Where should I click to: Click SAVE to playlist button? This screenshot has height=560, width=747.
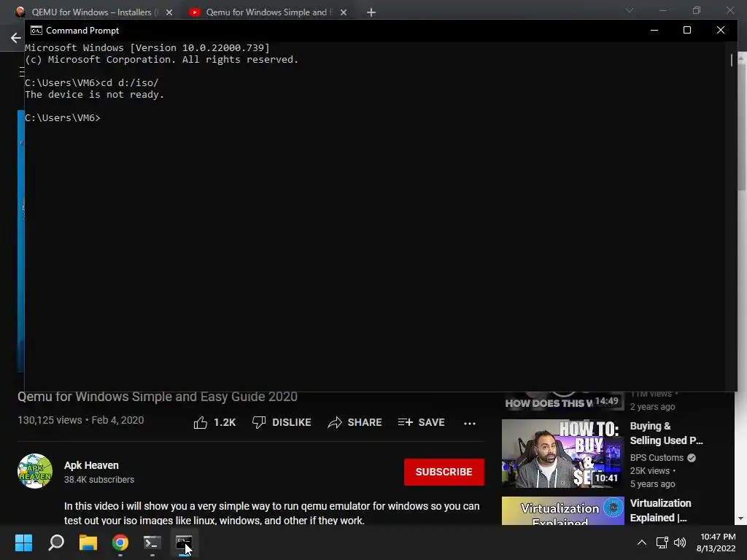point(421,422)
